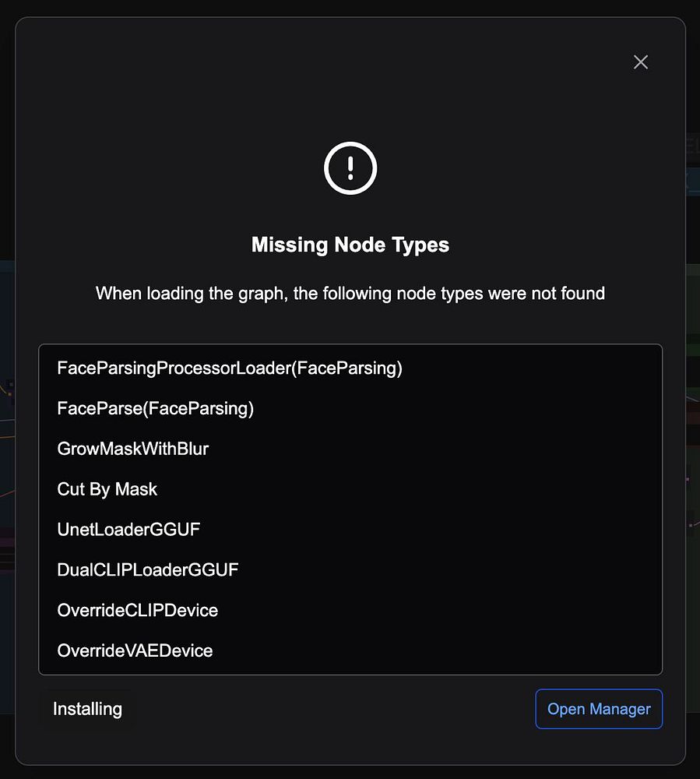The width and height of the screenshot is (700, 779).
Task: Choose UnetLoaderGGUF in the missing nodes
Action: (x=128, y=530)
